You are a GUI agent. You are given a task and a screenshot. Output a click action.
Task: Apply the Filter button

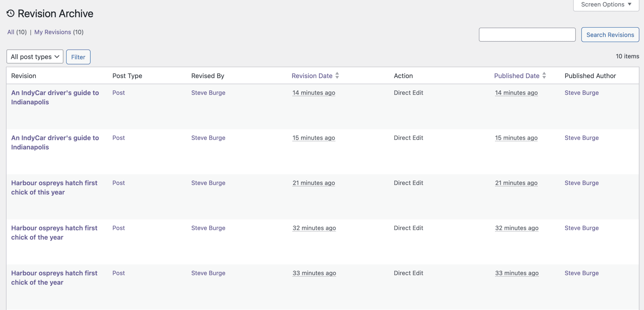click(x=78, y=57)
